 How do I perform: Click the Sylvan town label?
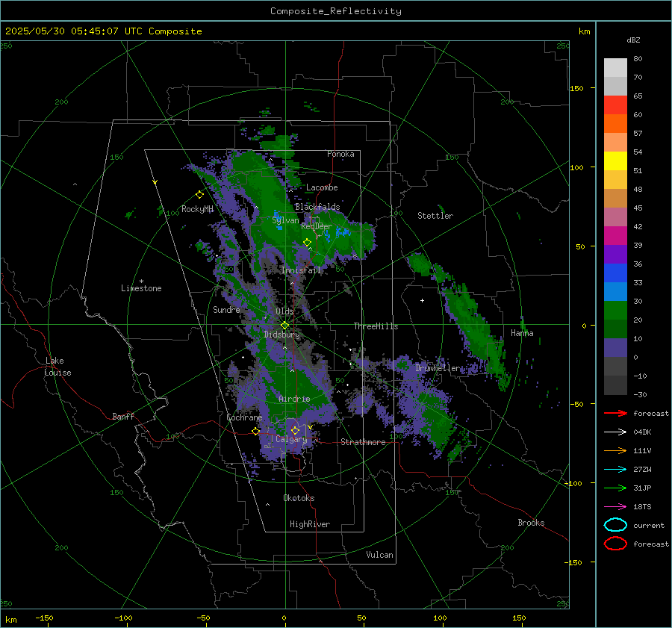285,220
